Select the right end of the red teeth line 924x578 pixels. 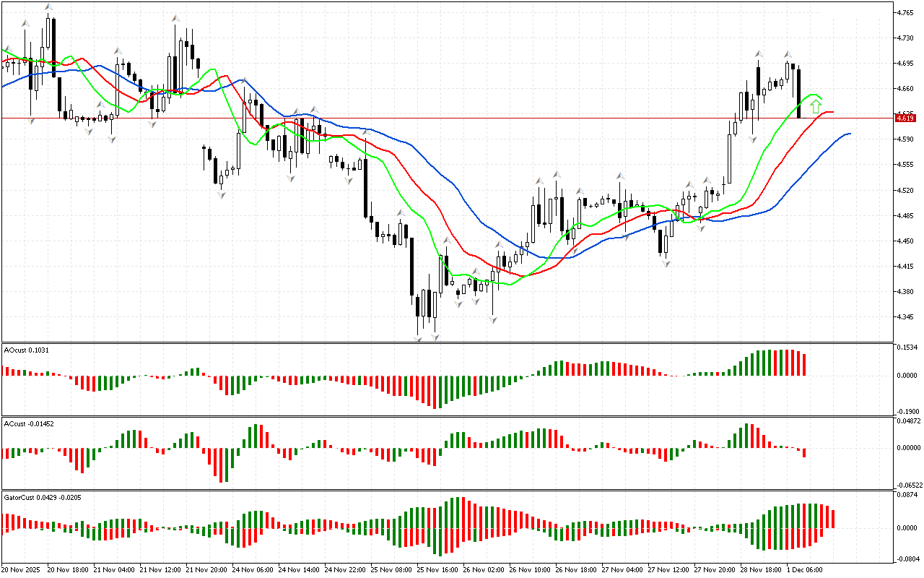[832, 112]
